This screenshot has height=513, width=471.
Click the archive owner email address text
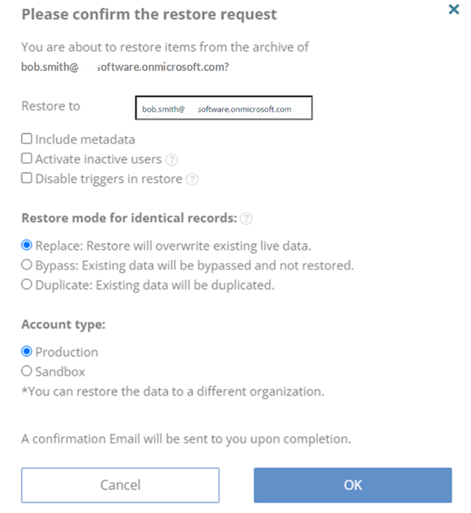pos(125,67)
